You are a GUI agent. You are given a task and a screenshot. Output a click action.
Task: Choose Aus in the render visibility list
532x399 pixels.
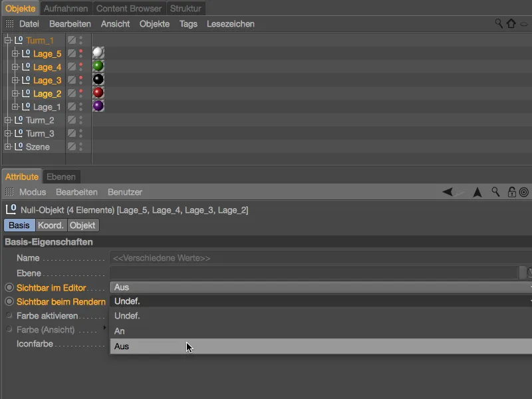click(321, 346)
